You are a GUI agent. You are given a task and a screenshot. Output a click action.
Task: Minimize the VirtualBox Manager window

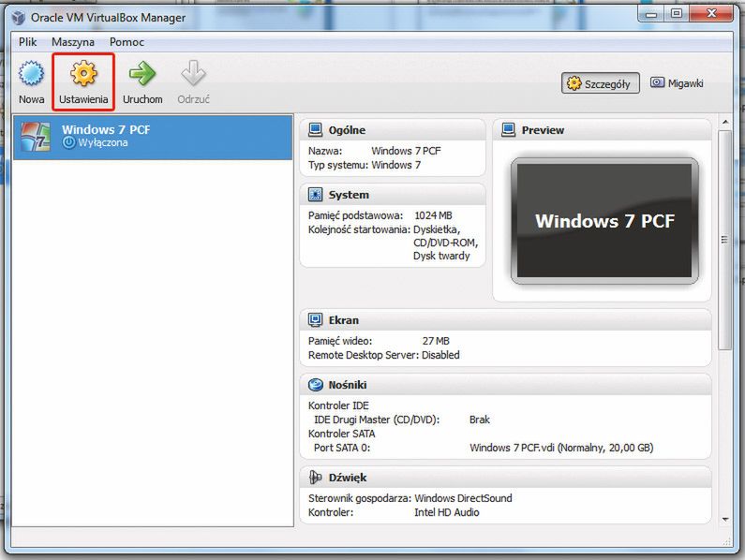(x=651, y=14)
